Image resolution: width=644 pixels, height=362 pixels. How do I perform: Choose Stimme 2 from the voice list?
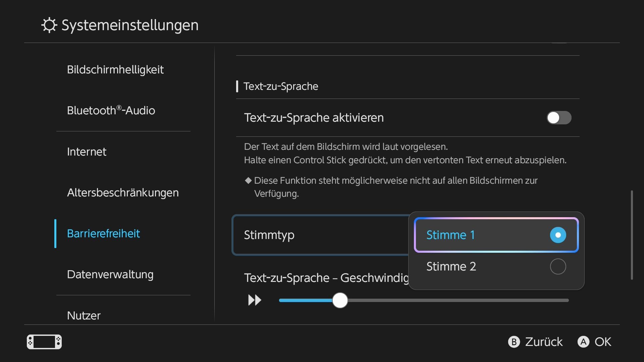coord(496,266)
